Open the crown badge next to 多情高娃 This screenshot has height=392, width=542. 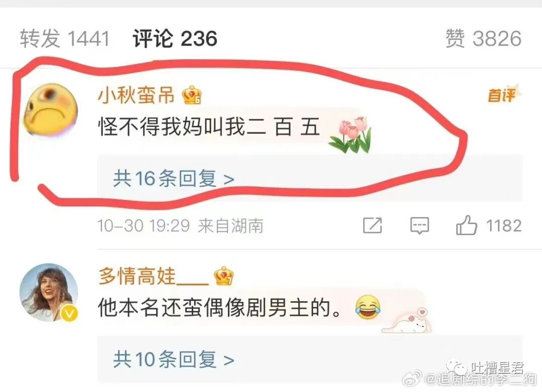(224, 276)
